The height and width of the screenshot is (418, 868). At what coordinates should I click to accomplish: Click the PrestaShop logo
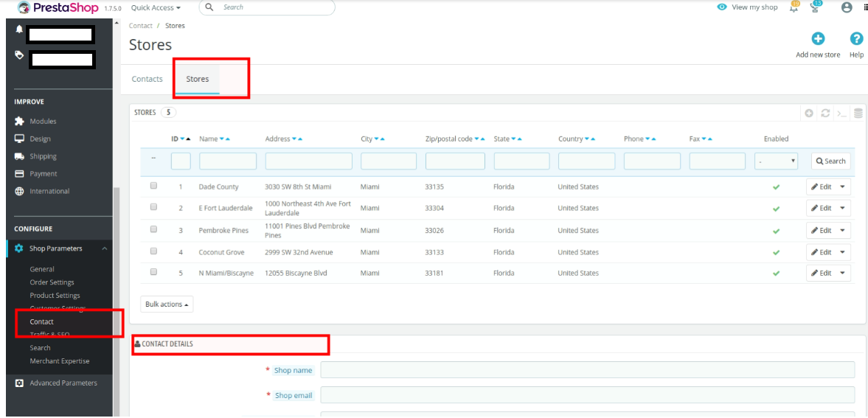tap(58, 8)
